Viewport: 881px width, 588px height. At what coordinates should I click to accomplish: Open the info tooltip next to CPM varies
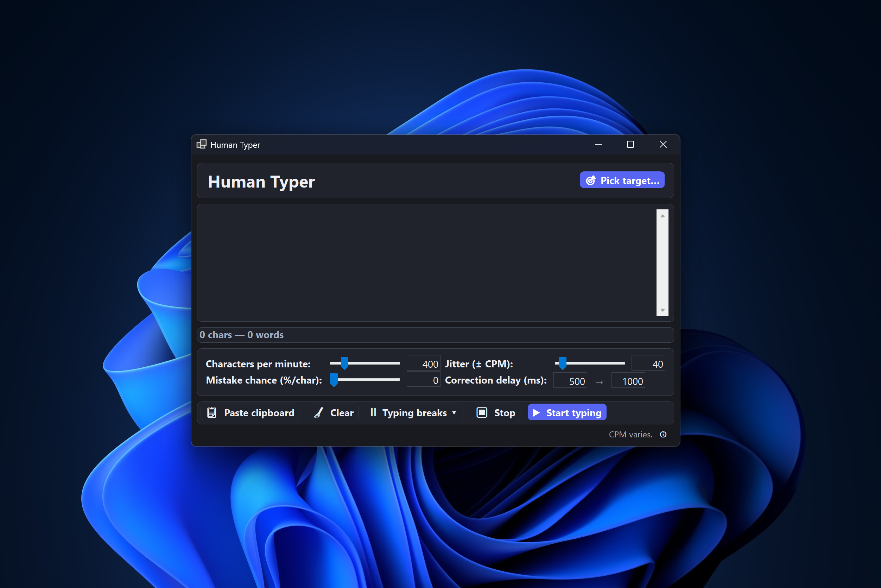[663, 434]
